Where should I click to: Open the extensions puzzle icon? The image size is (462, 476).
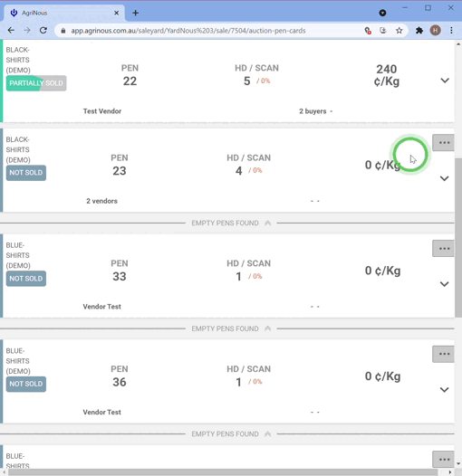coord(419,31)
